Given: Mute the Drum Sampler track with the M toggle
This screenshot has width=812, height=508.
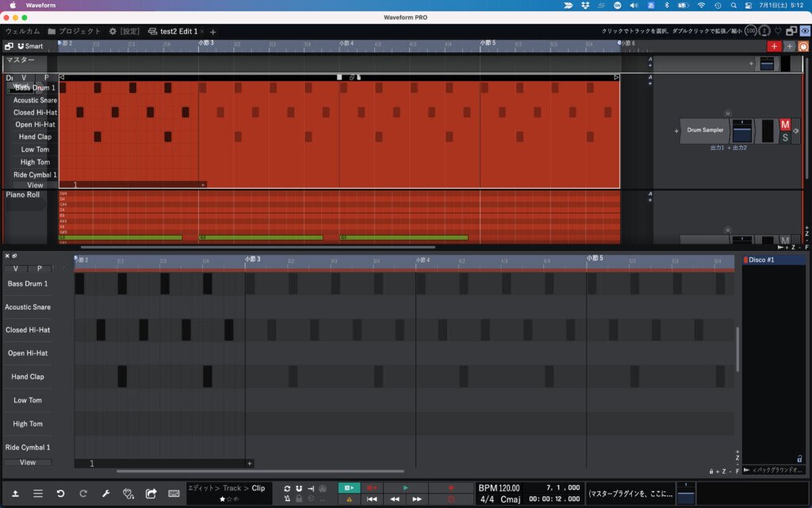Looking at the screenshot, I should [x=783, y=125].
